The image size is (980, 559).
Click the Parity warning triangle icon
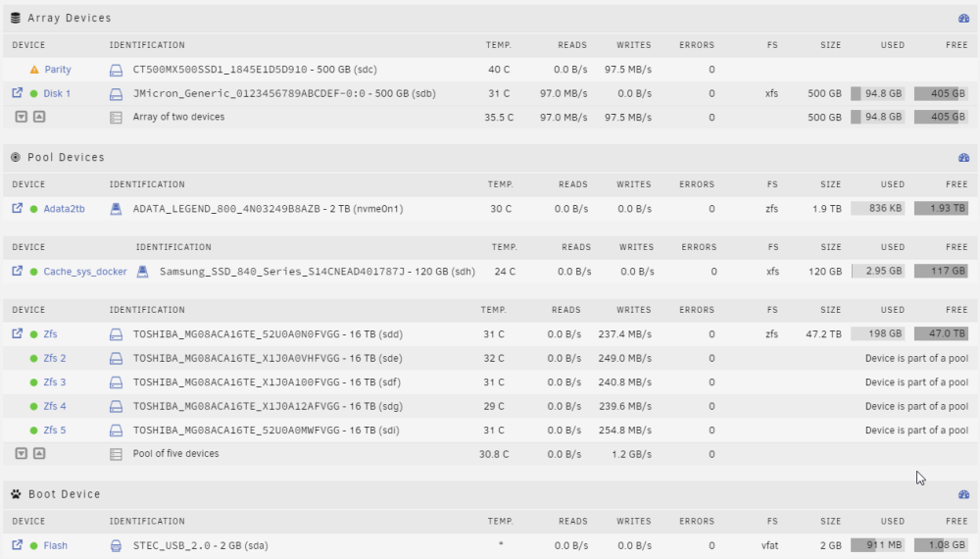click(33, 70)
